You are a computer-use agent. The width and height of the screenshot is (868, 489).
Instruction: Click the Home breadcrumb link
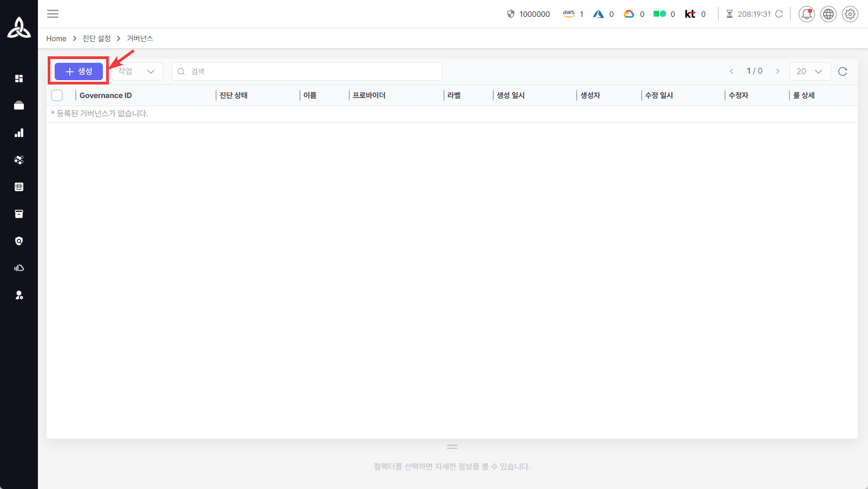click(56, 38)
